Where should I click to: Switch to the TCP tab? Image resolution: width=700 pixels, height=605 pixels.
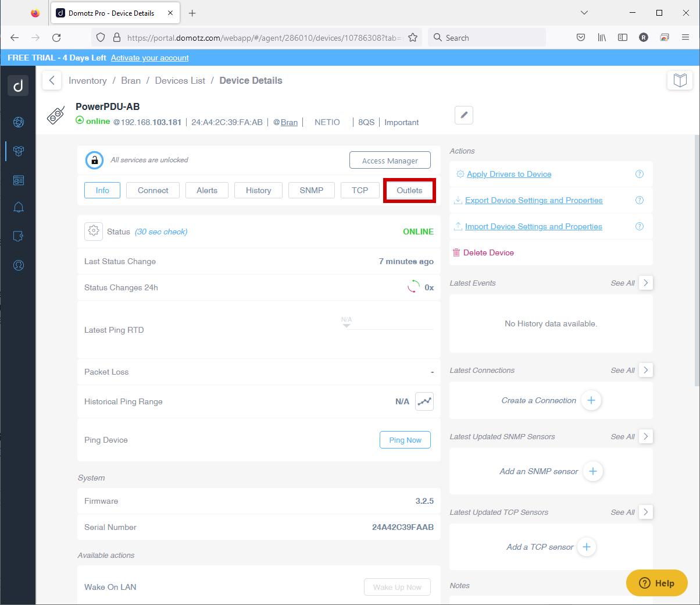(360, 190)
